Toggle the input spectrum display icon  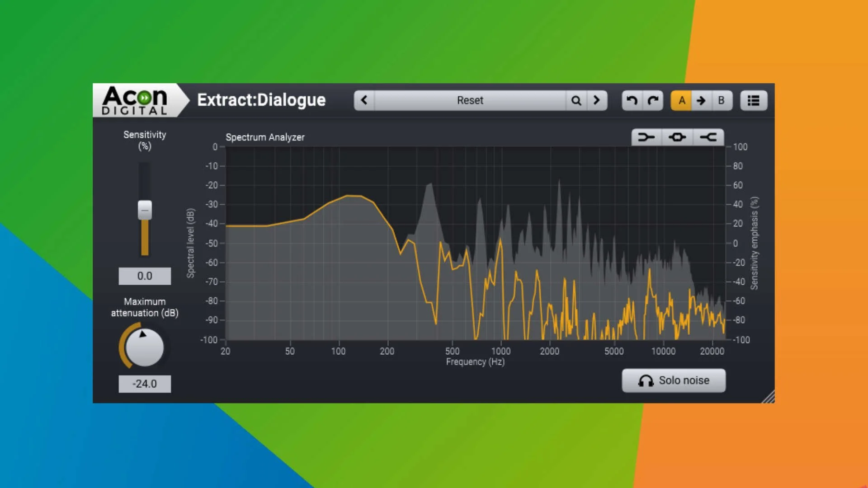click(x=646, y=137)
